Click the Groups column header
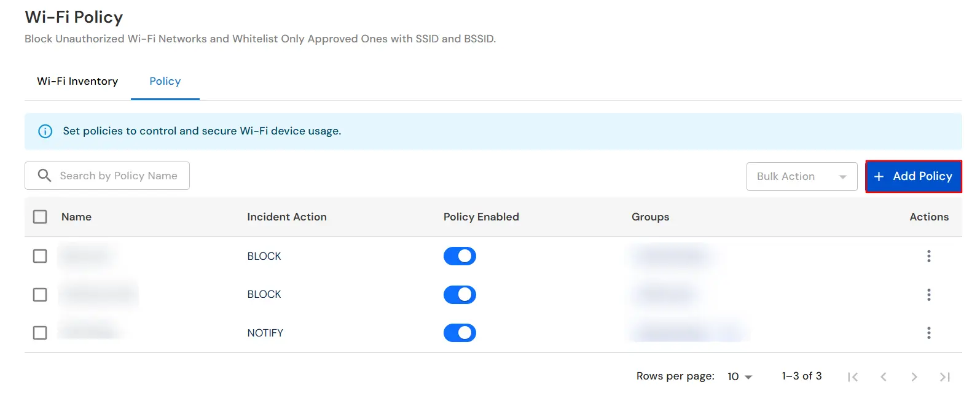 point(650,217)
